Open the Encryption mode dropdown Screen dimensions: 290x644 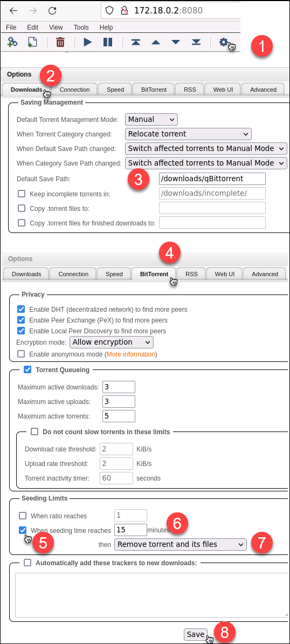tap(112, 342)
